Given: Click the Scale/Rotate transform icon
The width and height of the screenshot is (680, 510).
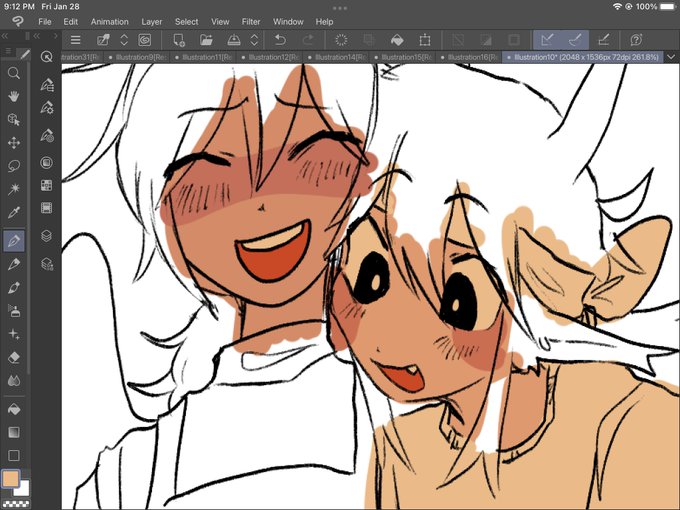Looking at the screenshot, I should point(425,40).
